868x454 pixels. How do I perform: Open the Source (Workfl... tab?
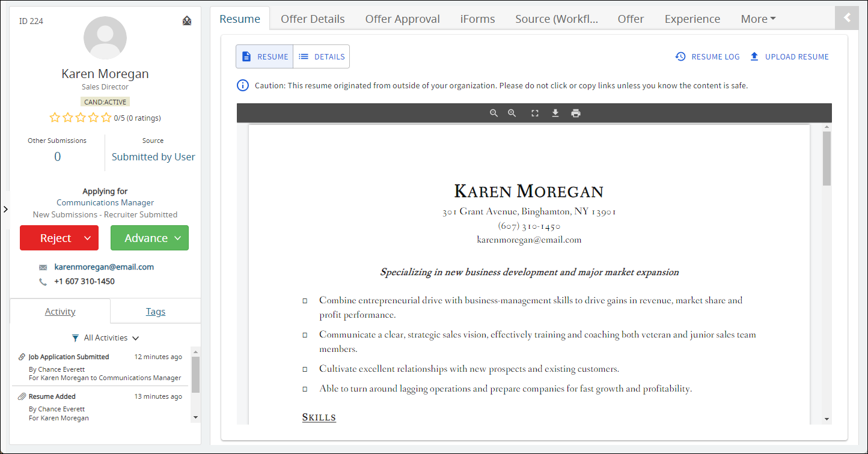(557, 19)
